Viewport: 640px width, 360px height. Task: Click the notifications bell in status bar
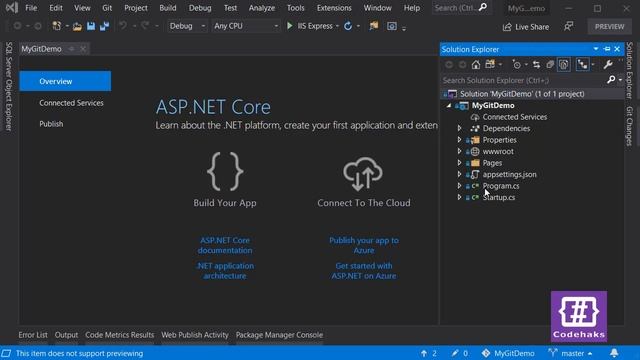614,353
